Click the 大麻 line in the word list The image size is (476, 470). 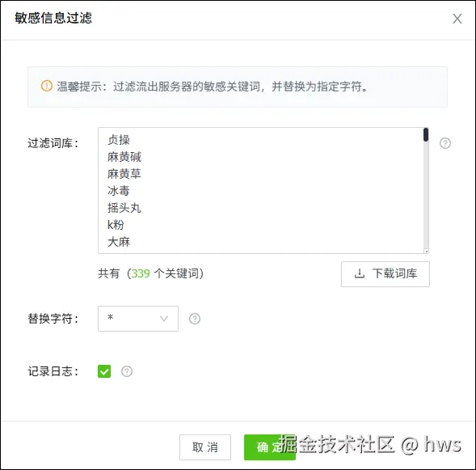point(119,242)
